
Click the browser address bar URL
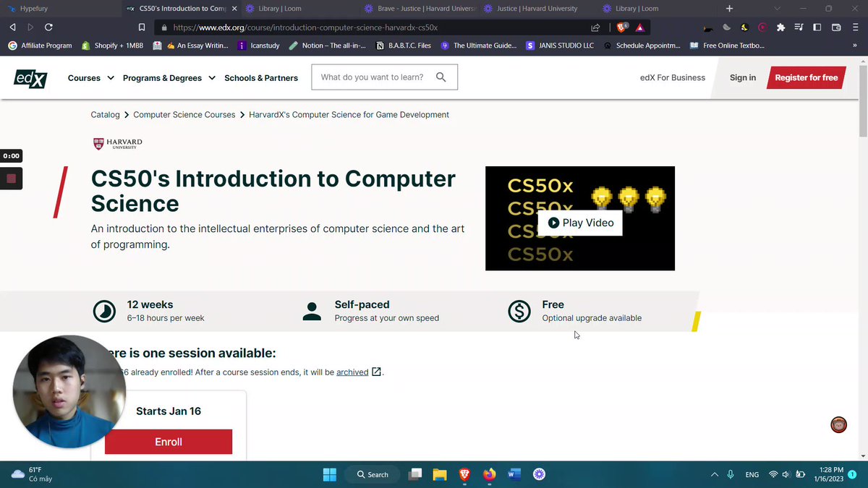[x=305, y=27]
